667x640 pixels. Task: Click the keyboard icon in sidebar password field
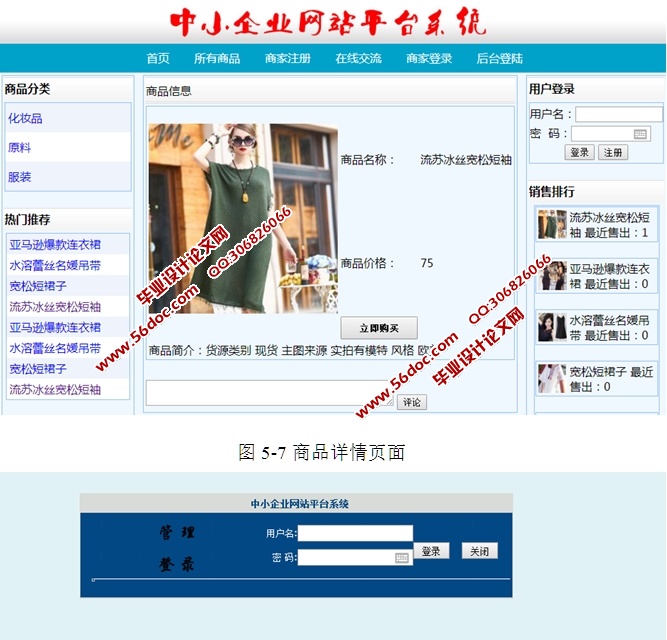pos(640,134)
